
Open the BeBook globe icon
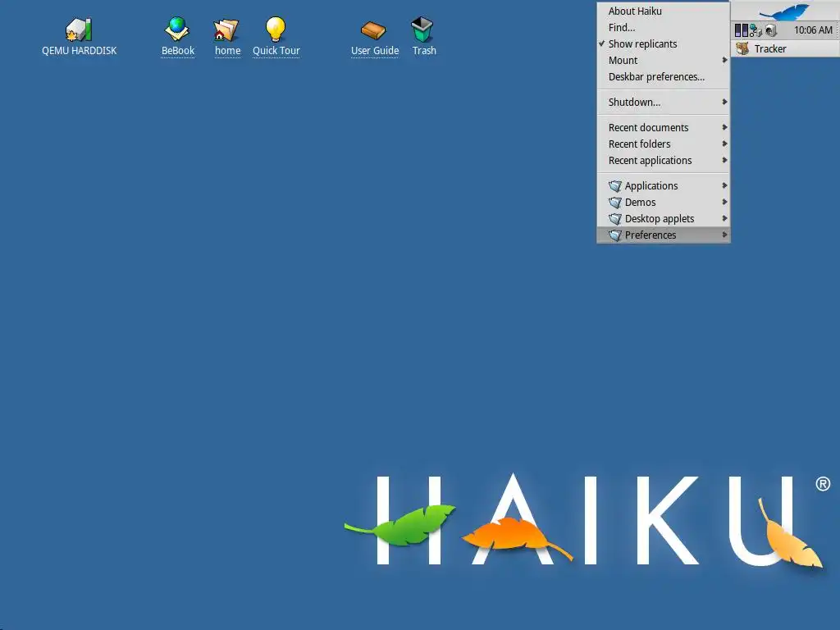click(x=177, y=29)
